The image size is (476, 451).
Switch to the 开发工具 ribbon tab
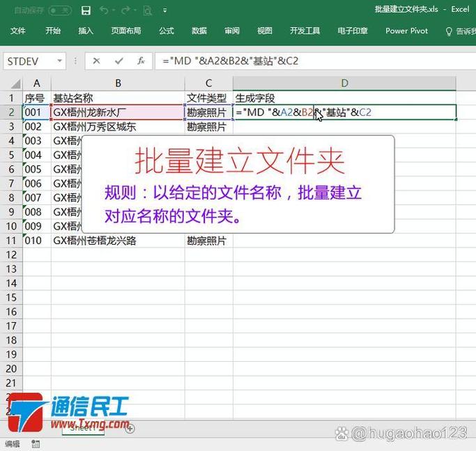[x=305, y=31]
